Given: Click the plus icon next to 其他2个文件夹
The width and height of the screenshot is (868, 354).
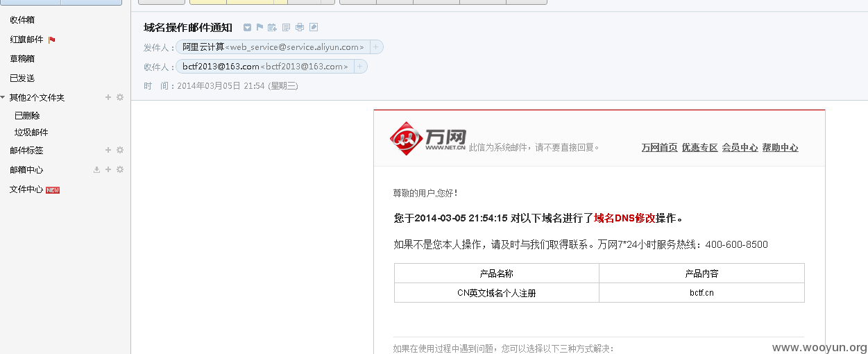Looking at the screenshot, I should click(x=108, y=97).
